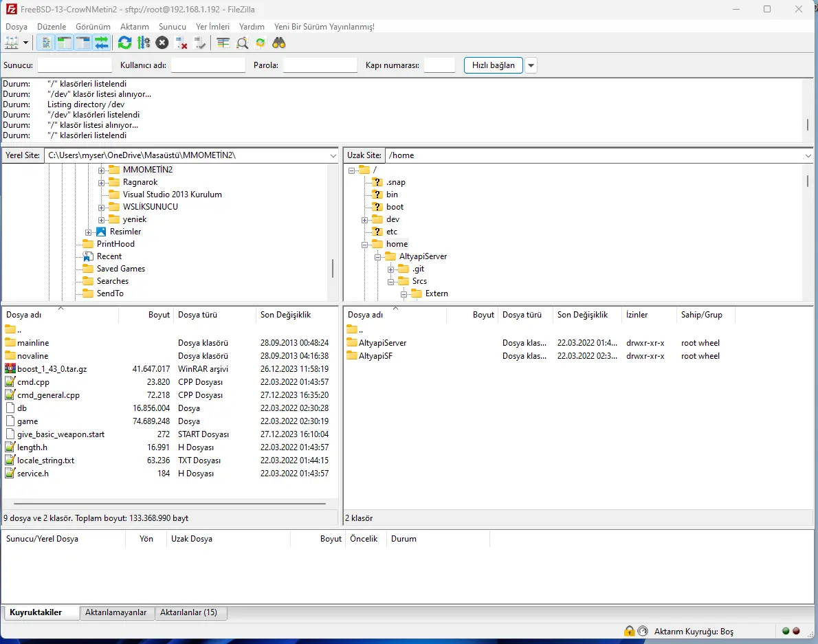This screenshot has height=644, width=818.
Task: Sort remote files by İzinler column
Action: [x=649, y=314]
